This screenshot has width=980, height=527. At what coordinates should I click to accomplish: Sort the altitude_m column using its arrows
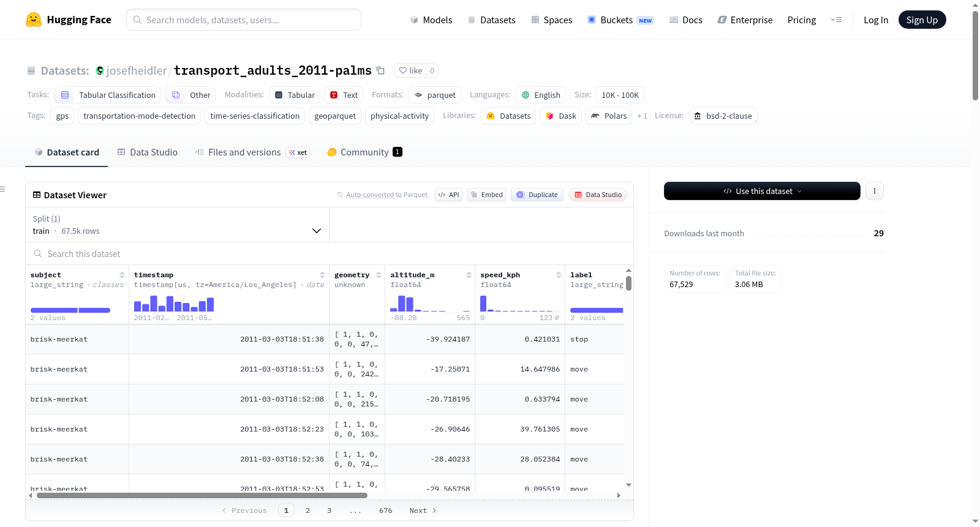click(469, 275)
